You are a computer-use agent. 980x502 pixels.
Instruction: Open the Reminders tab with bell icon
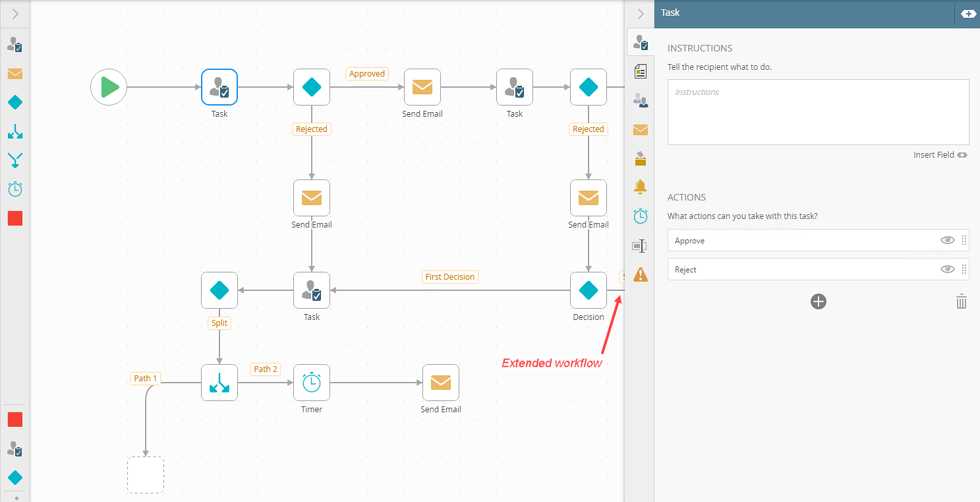click(640, 187)
